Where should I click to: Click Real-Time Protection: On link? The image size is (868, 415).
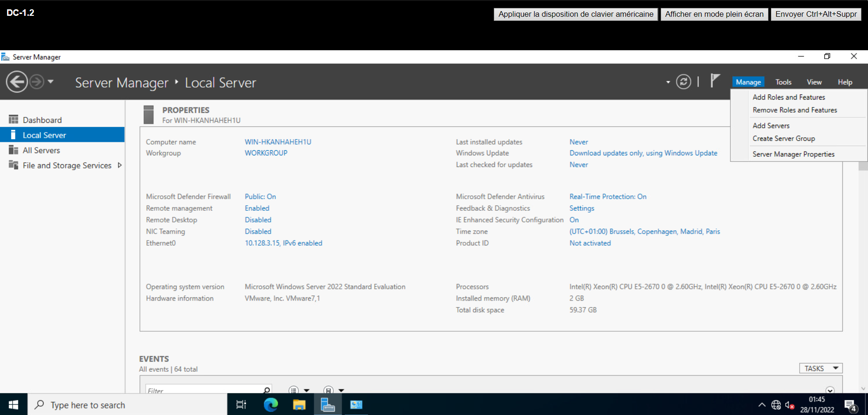point(608,197)
